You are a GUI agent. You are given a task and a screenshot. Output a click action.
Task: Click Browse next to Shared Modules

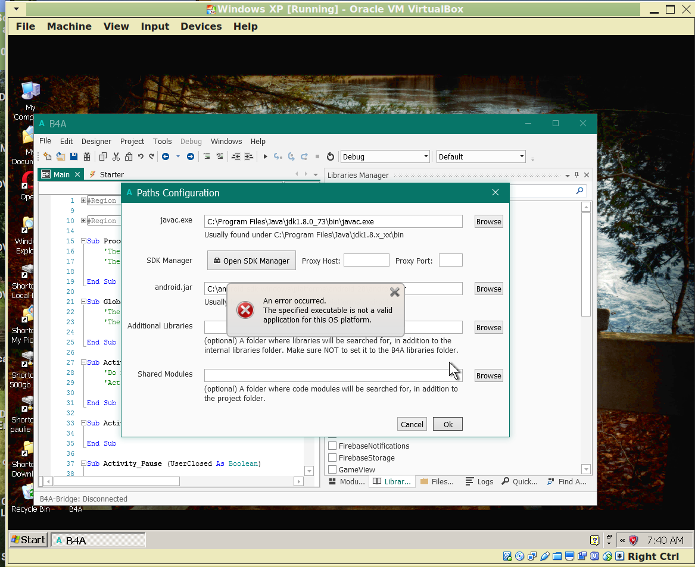pos(488,375)
